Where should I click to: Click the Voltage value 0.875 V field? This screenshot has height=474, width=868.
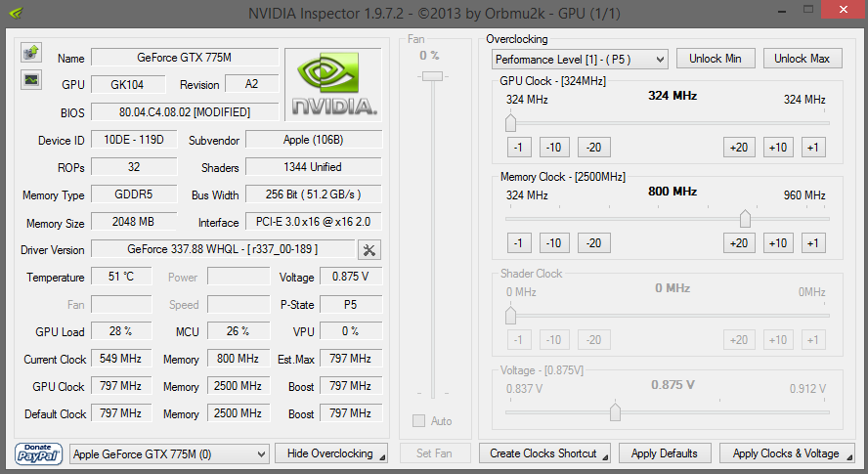click(351, 277)
